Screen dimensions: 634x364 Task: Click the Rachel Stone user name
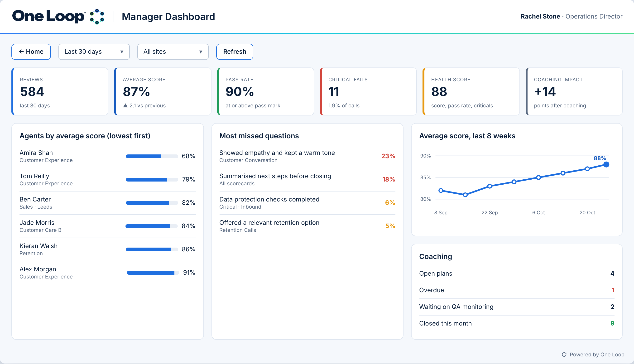tap(540, 16)
